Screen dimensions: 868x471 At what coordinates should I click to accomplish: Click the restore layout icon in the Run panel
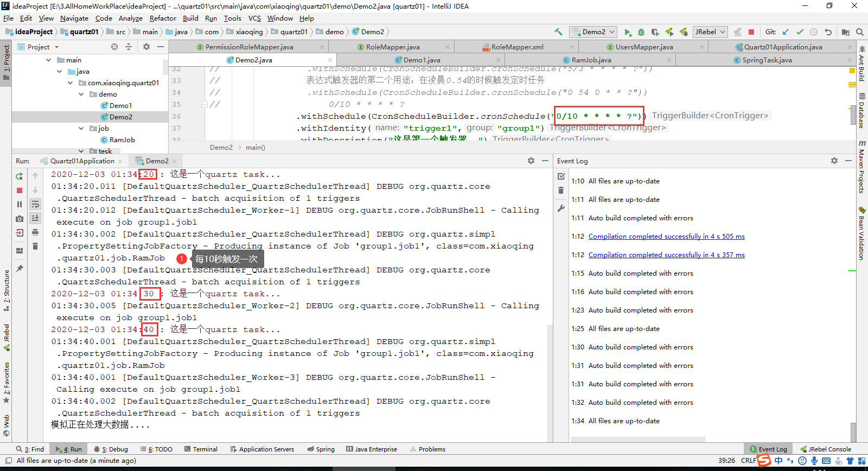tap(20, 251)
